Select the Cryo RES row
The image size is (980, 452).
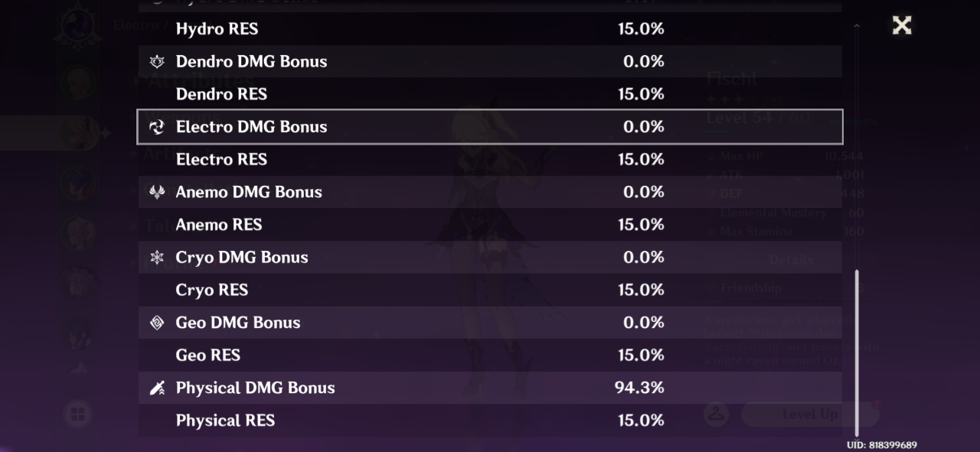[490, 290]
